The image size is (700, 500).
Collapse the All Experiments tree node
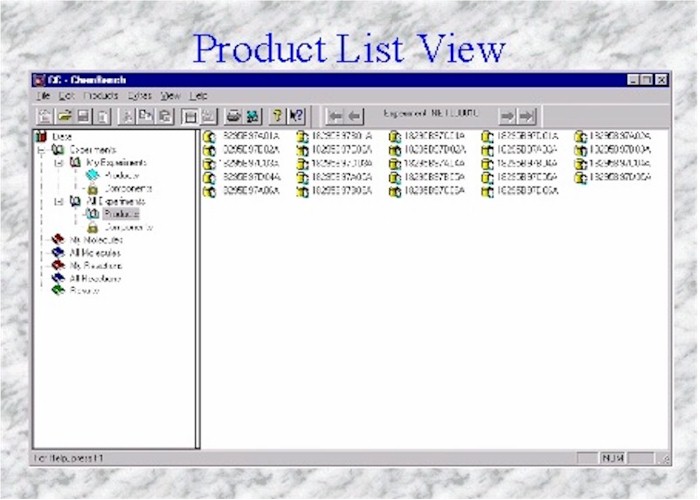[x=59, y=201]
